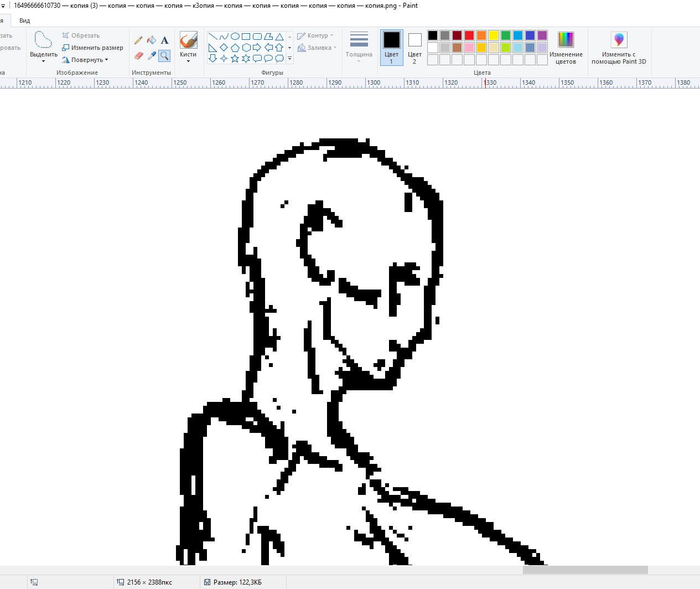The height and width of the screenshot is (589, 700).
Task: Expand the shapes gallery more arrow
Action: tap(289, 58)
